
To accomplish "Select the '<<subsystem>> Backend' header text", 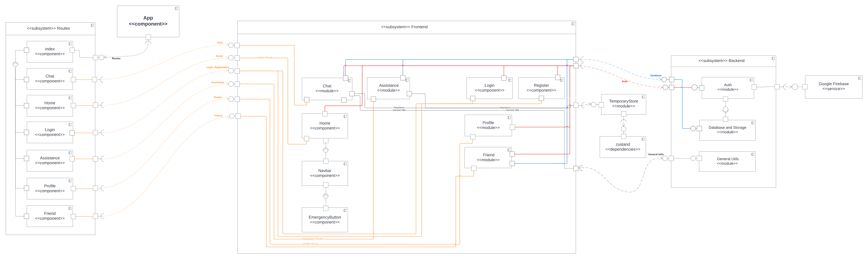I will pos(721,61).
